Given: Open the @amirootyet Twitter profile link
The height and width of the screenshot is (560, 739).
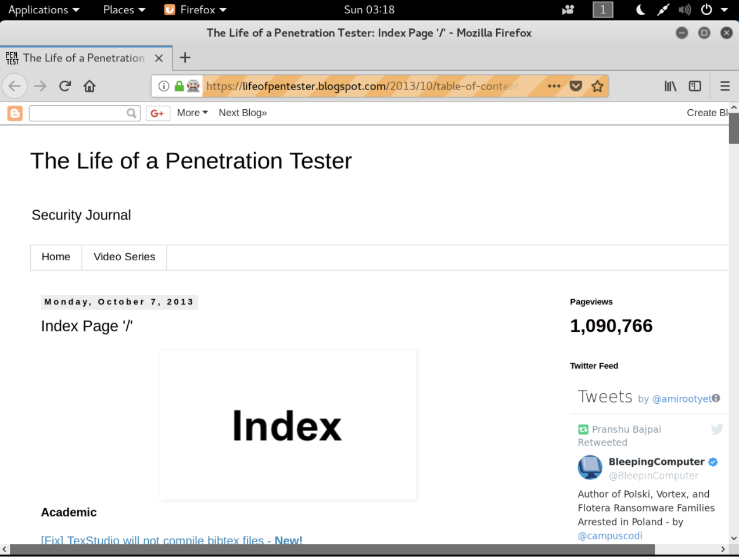Looking at the screenshot, I should [681, 399].
